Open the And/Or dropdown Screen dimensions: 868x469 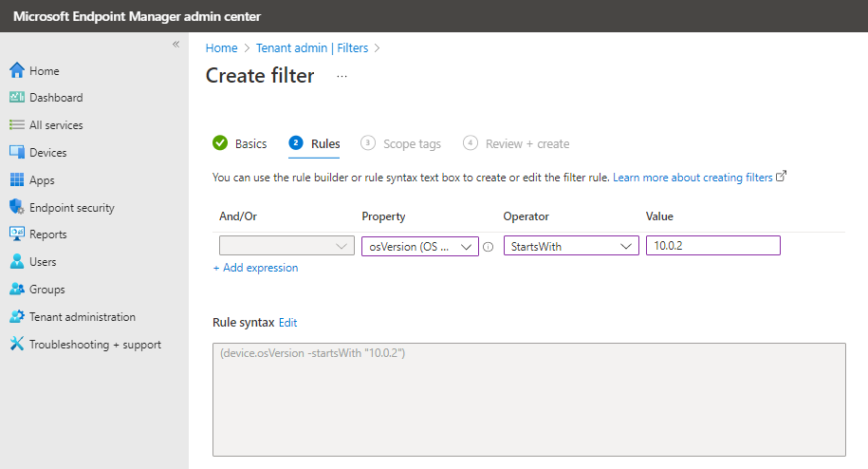click(x=286, y=246)
